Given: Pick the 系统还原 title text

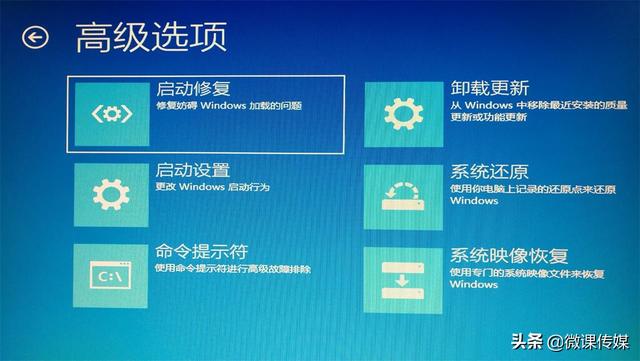Looking at the screenshot, I should (x=489, y=172).
